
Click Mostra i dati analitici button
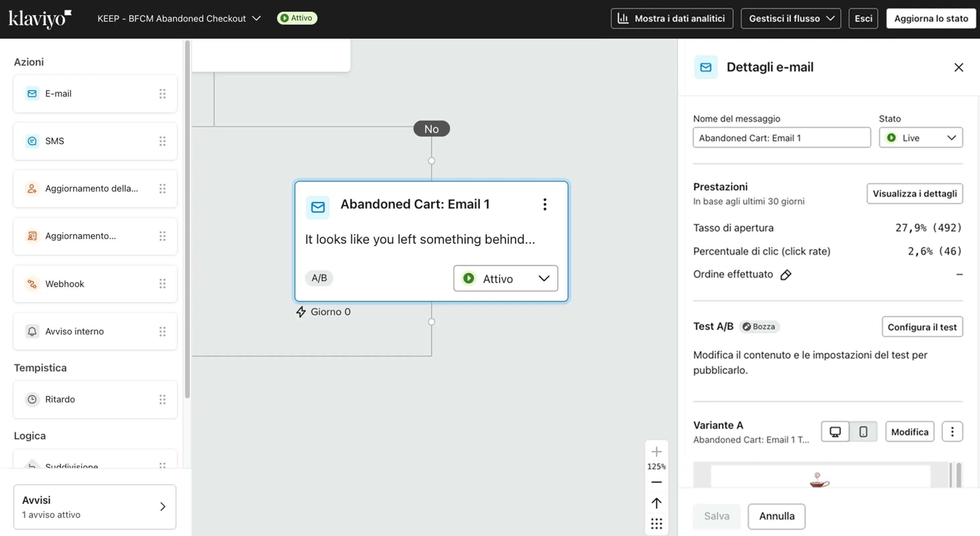coord(671,18)
